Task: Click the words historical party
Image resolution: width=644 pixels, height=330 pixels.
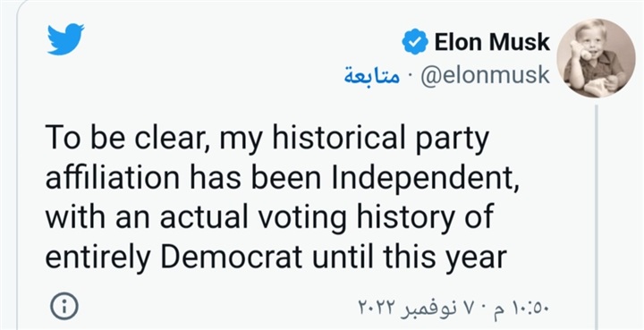Action: [380, 140]
